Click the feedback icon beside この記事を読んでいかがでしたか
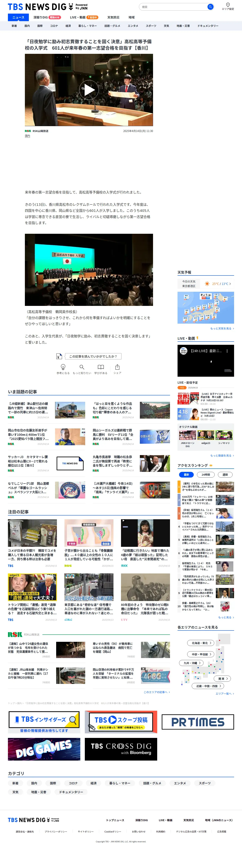Viewport: 242px width, 868px height. coord(59,356)
